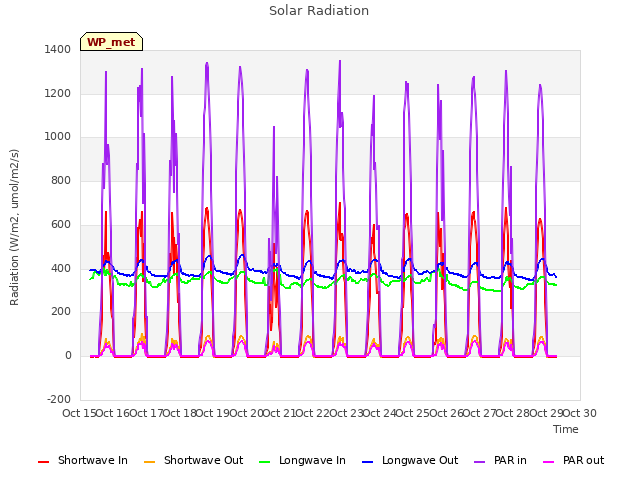
Task: Click the Time x-axis title
Action: (566, 429)
